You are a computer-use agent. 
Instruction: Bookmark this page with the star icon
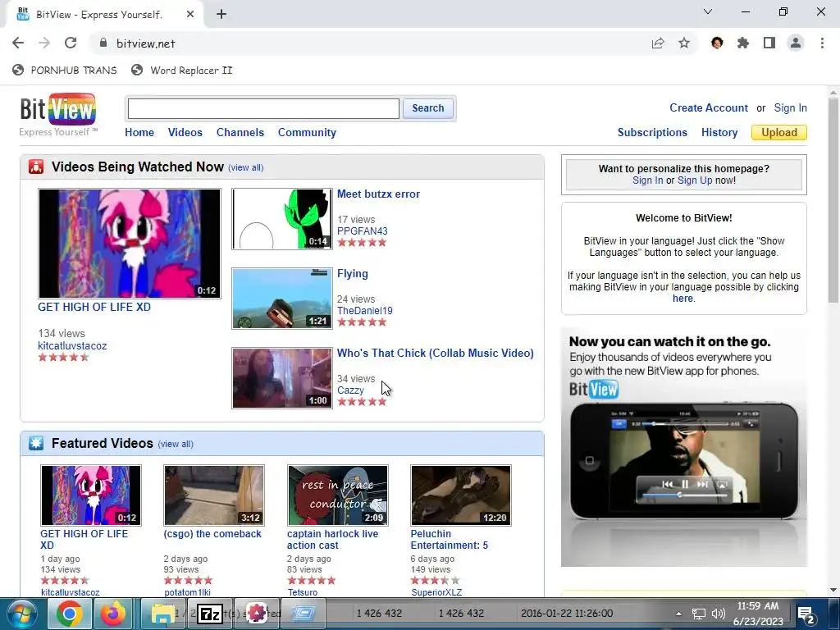[684, 43]
